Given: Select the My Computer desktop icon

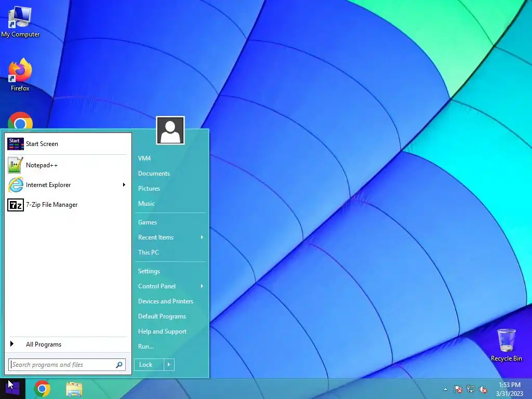Looking at the screenshot, I should [20, 22].
